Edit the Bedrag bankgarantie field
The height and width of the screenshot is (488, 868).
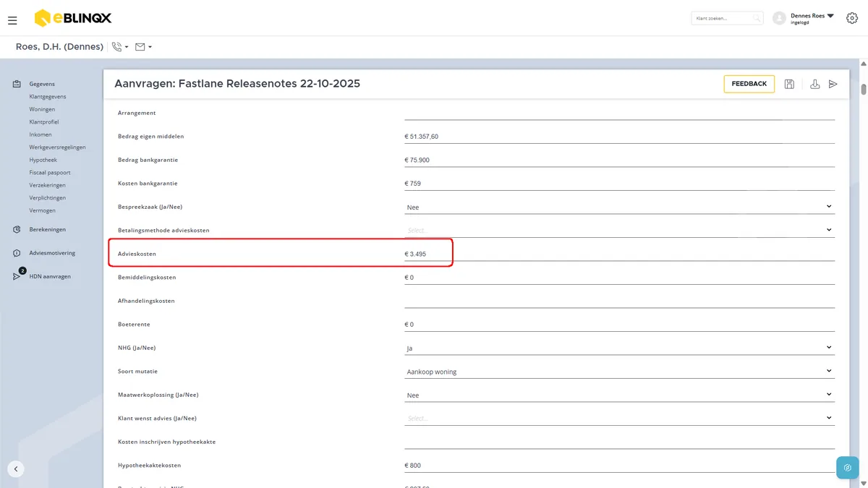click(619, 160)
